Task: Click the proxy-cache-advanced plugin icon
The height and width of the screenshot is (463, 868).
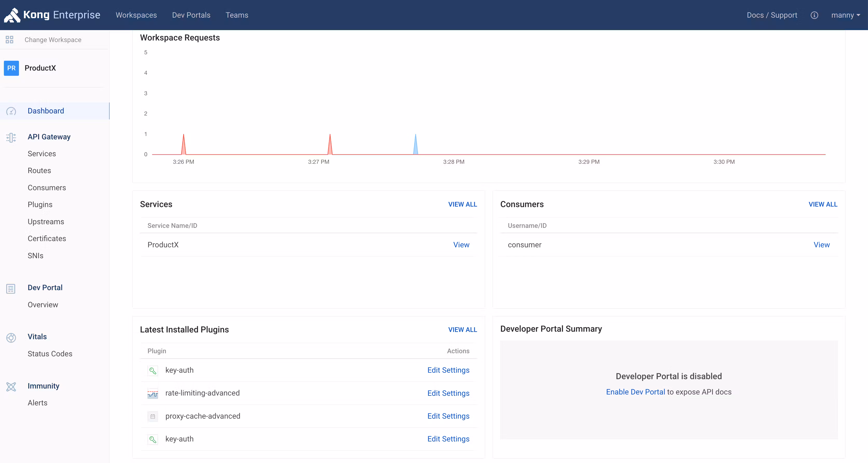Action: pos(153,416)
